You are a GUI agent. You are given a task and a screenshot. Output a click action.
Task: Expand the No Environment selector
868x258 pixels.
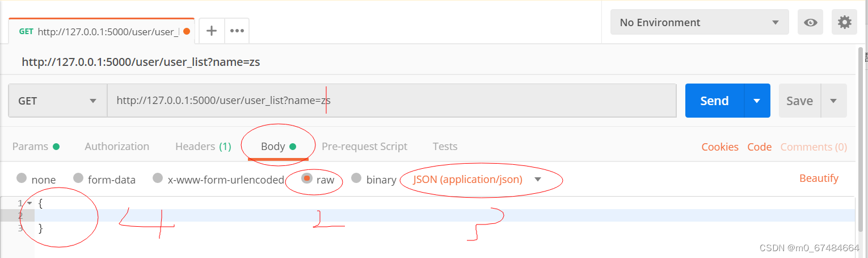699,23
